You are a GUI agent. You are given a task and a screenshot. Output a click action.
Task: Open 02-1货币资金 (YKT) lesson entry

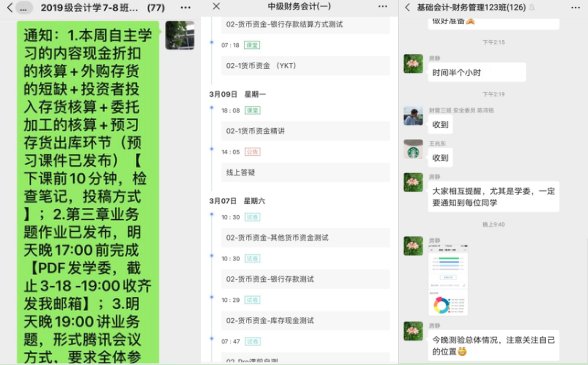pyautogui.click(x=305, y=66)
